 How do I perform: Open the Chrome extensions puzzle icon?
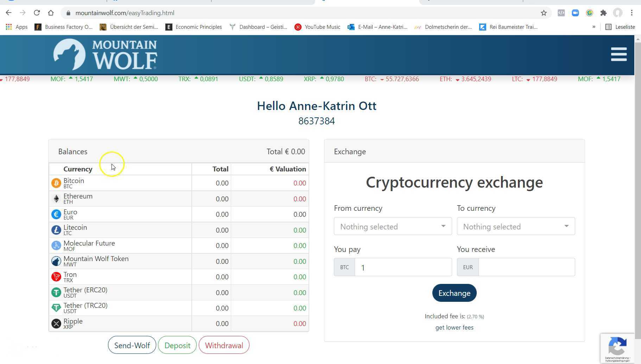604,13
